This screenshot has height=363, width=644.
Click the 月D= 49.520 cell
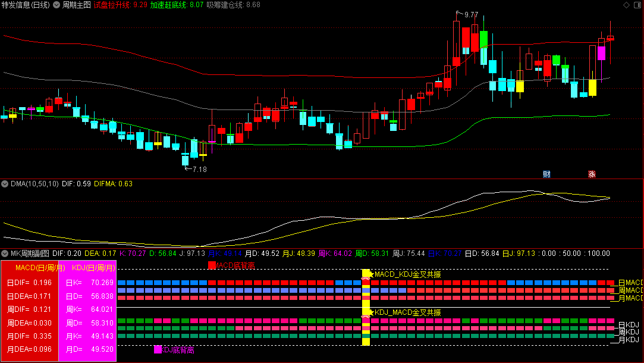(x=90, y=349)
